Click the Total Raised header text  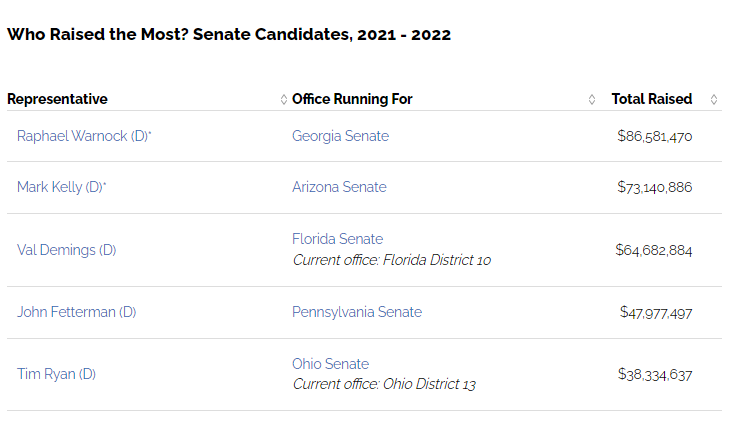point(651,99)
